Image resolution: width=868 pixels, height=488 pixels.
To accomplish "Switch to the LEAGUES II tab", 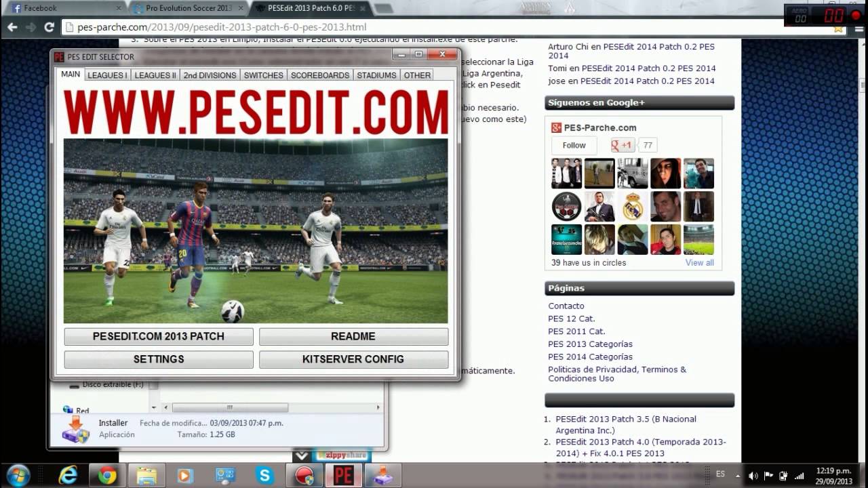I will coord(155,75).
